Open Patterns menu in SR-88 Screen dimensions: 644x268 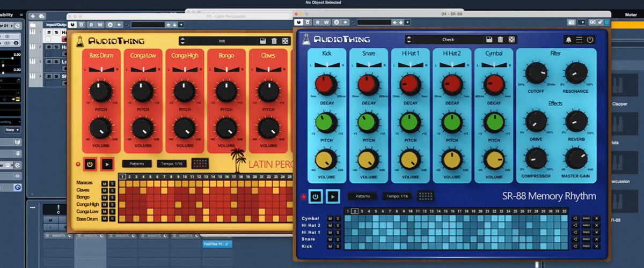pos(362,196)
